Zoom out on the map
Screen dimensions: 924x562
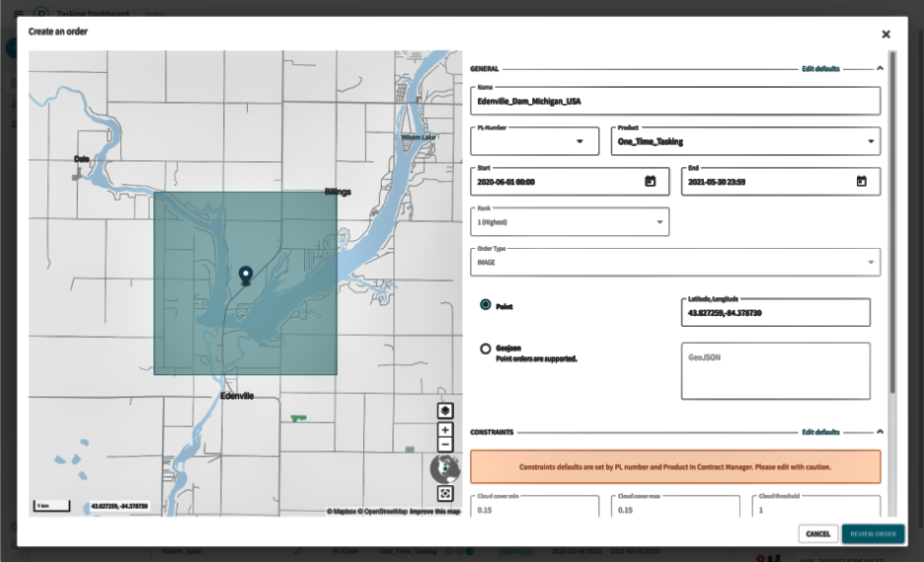coord(445,444)
